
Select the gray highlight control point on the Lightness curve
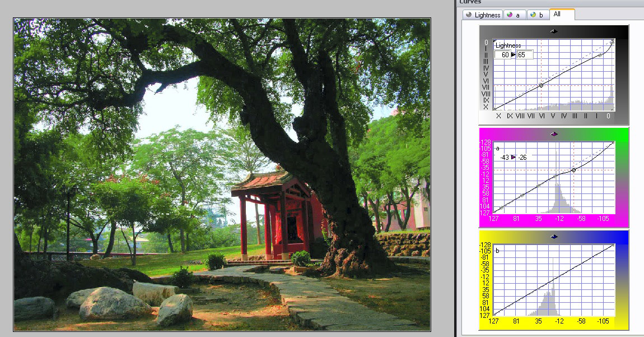click(600, 55)
